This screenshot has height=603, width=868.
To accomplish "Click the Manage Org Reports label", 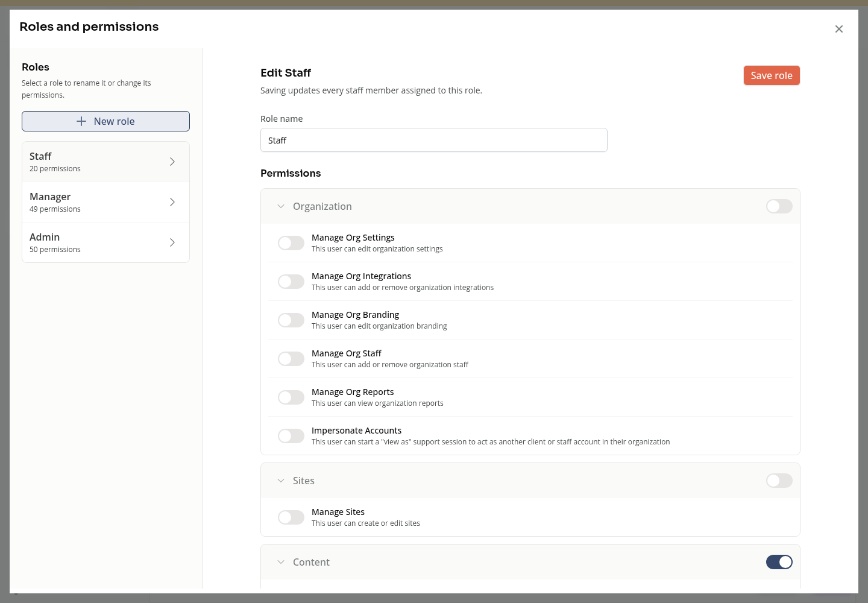I will click(x=353, y=392).
